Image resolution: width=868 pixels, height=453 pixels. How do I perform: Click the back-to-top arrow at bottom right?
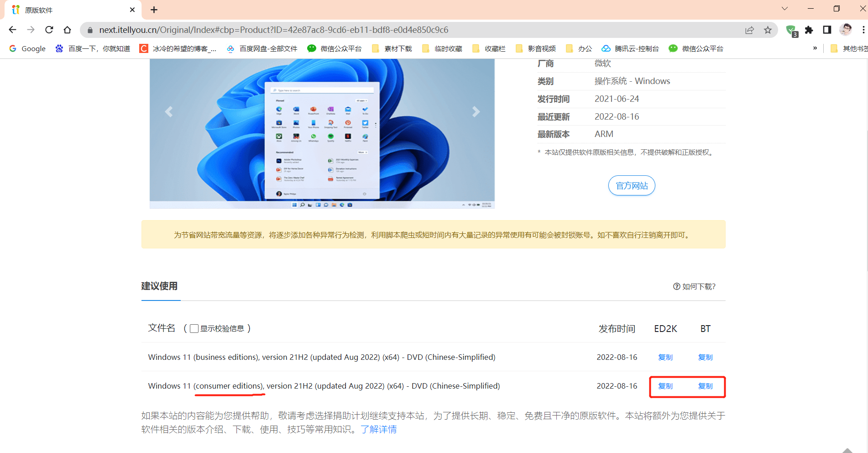click(x=847, y=450)
